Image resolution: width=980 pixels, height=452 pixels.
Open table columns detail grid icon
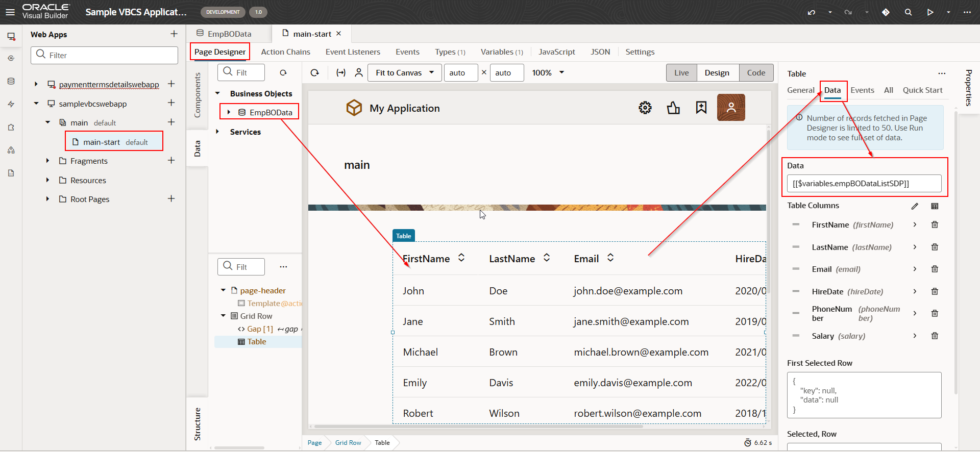pos(935,206)
